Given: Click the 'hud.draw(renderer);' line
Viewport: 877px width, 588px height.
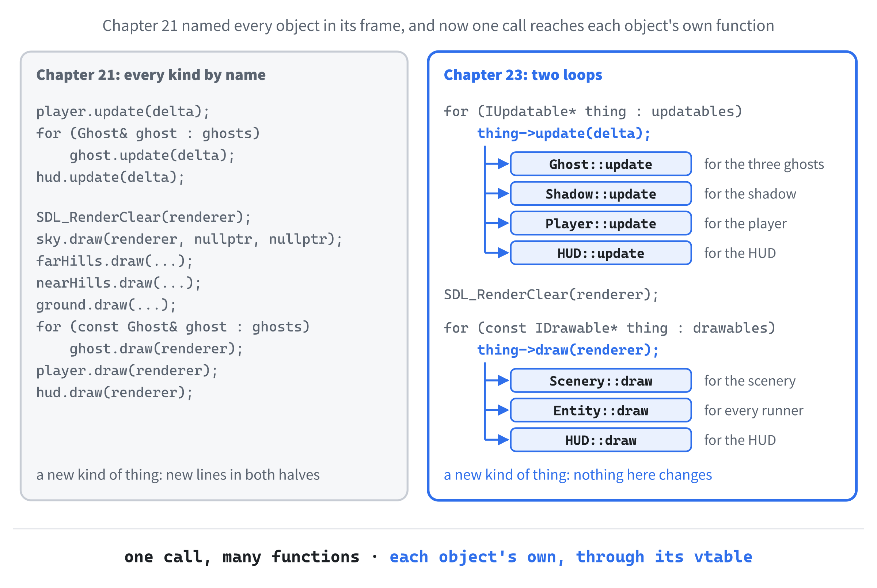Looking at the screenshot, I should (114, 392).
